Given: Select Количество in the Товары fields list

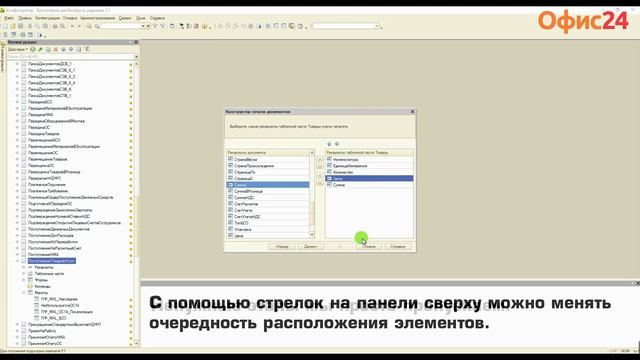Looking at the screenshot, I should pyautogui.click(x=369, y=172).
